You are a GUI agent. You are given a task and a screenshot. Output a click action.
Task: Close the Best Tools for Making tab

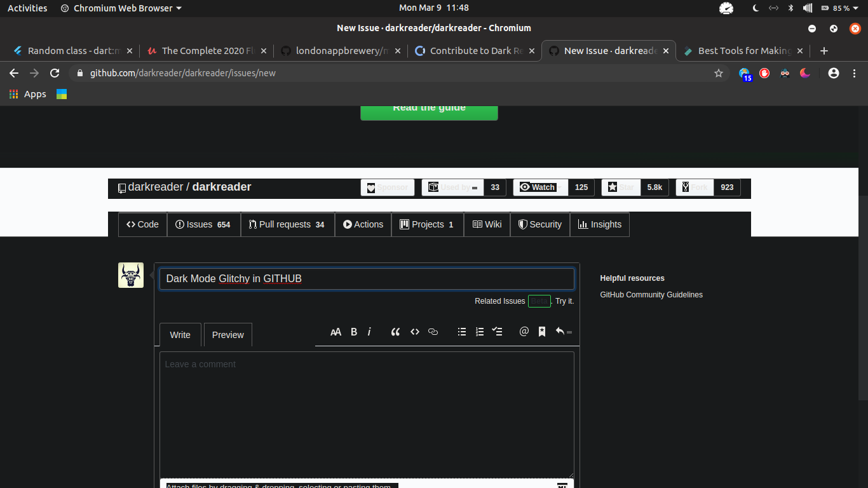tap(799, 51)
